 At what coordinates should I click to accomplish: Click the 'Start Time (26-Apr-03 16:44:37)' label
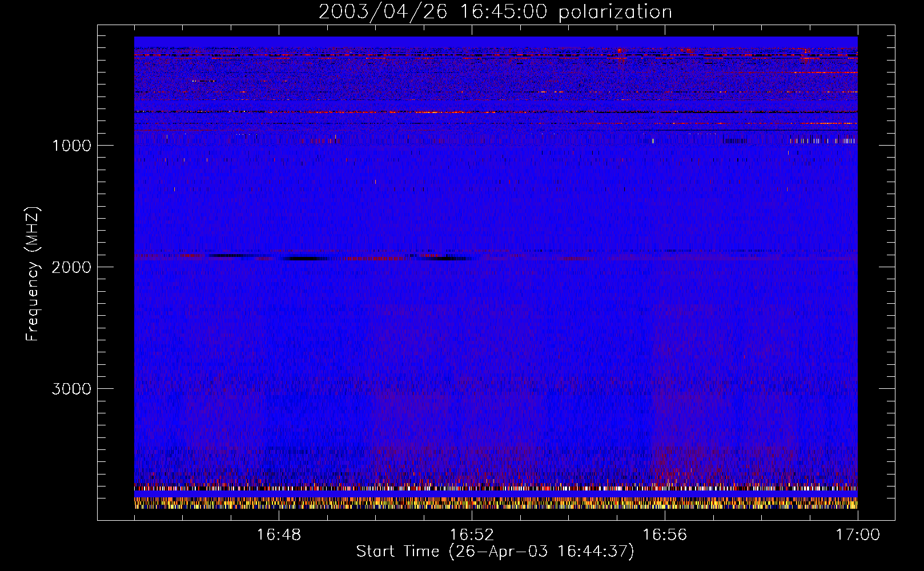pyautogui.click(x=495, y=552)
